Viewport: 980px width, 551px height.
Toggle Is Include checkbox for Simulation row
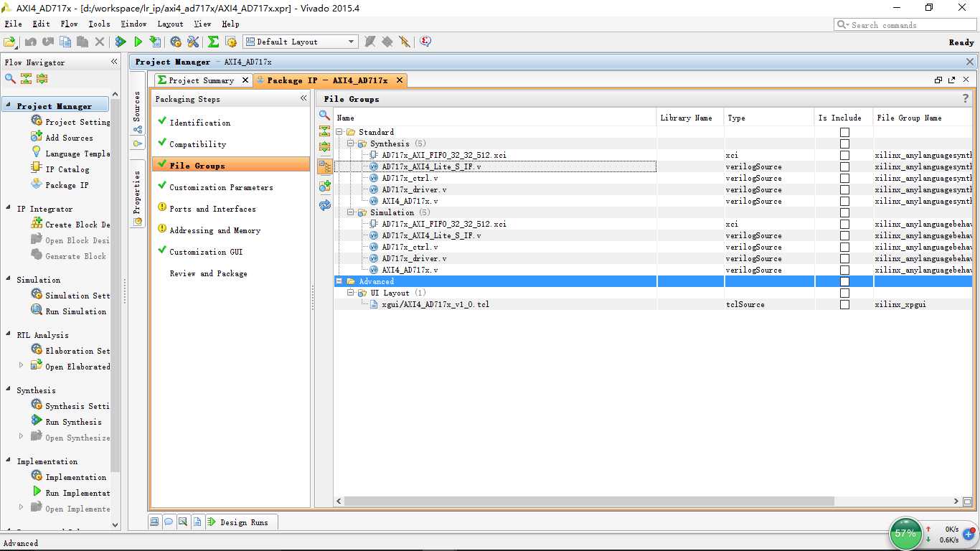pos(844,212)
